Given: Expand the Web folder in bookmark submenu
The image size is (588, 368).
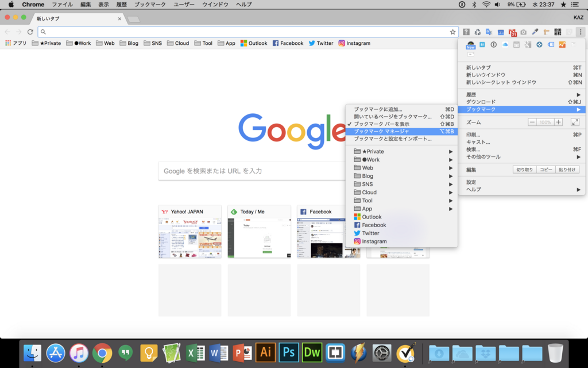Looking at the screenshot, I should click(401, 168).
